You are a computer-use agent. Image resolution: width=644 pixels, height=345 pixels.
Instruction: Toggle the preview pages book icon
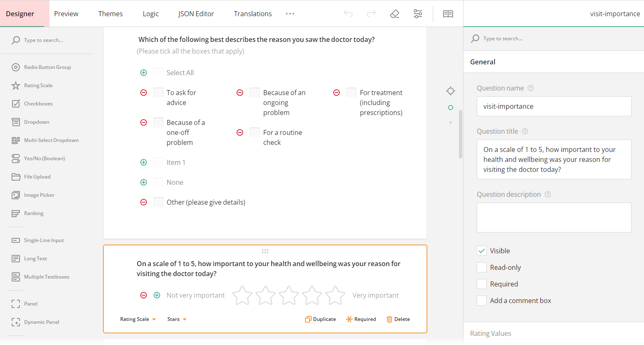tap(448, 13)
